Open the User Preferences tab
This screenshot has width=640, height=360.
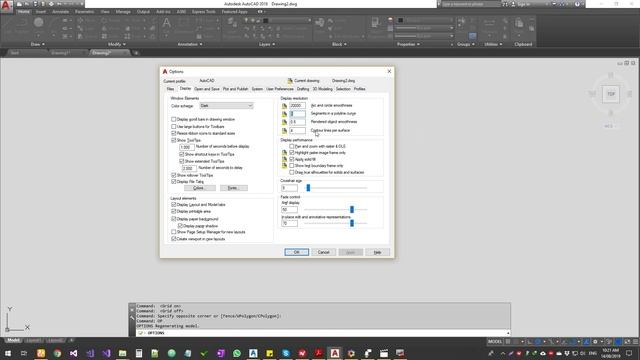tap(280, 89)
